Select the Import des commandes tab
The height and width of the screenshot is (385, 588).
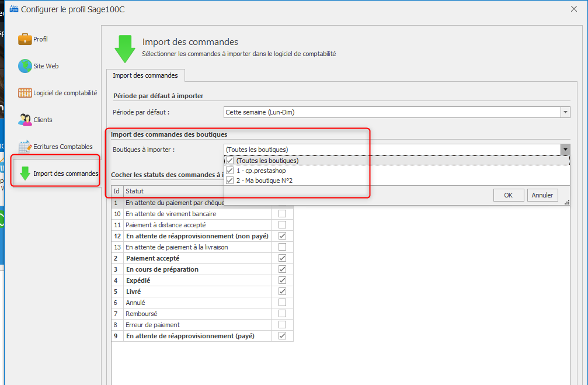(145, 75)
